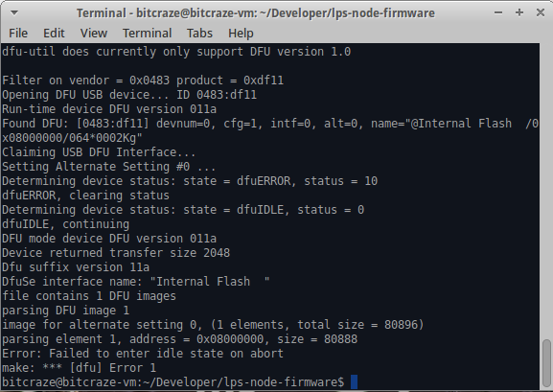Click the scrollbar track above the thumb
The height and width of the screenshot is (392, 553).
pos(546,191)
